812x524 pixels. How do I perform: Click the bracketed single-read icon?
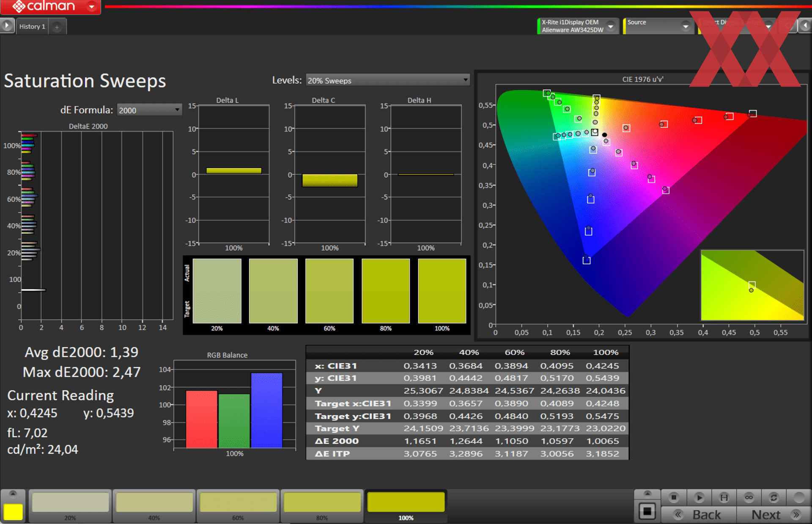coord(724,497)
